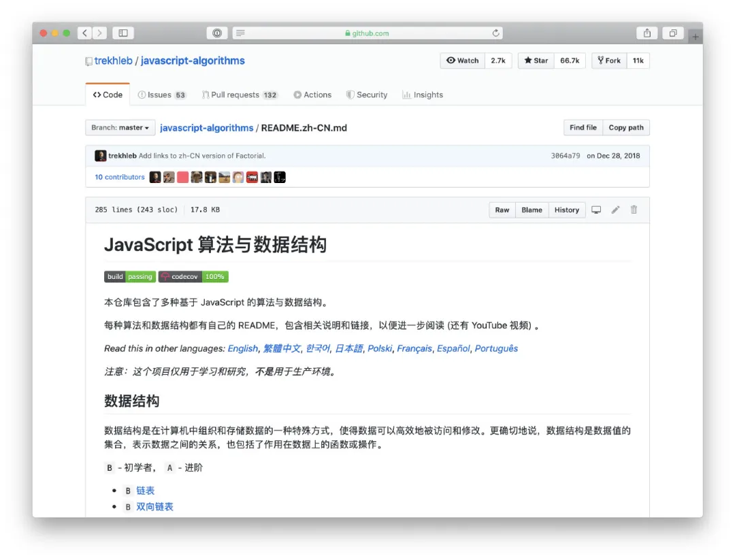
Task: Click the Copy path button
Action: [626, 127]
